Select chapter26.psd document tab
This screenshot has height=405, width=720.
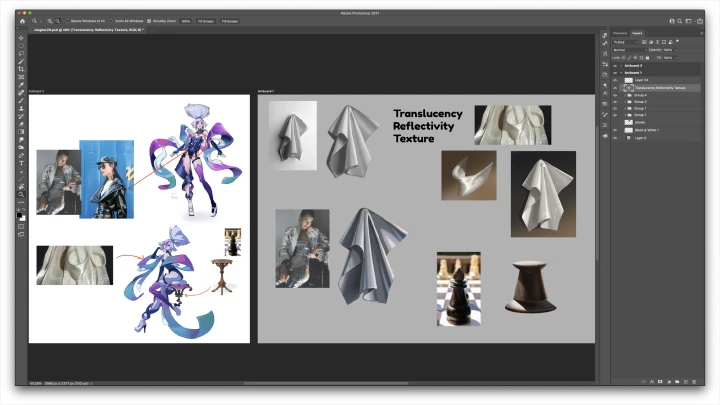click(x=88, y=30)
